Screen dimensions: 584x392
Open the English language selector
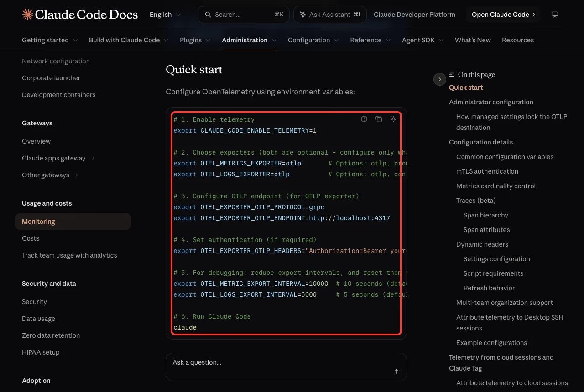pyautogui.click(x=164, y=15)
